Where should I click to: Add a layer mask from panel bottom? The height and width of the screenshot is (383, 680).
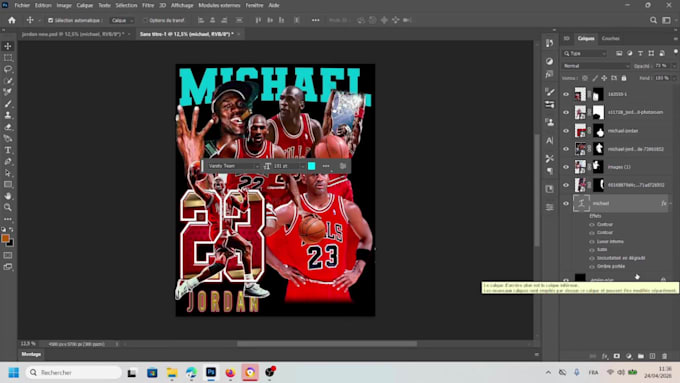[x=617, y=356]
